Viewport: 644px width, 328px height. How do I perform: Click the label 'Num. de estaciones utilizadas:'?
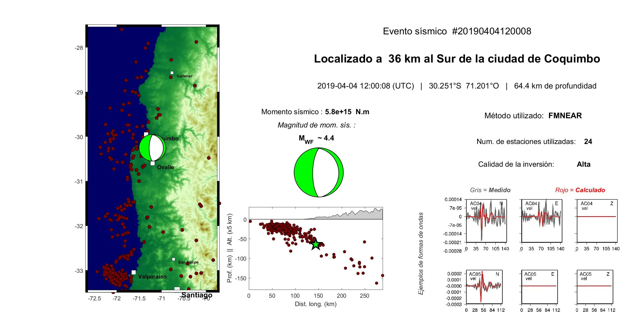tap(526, 142)
